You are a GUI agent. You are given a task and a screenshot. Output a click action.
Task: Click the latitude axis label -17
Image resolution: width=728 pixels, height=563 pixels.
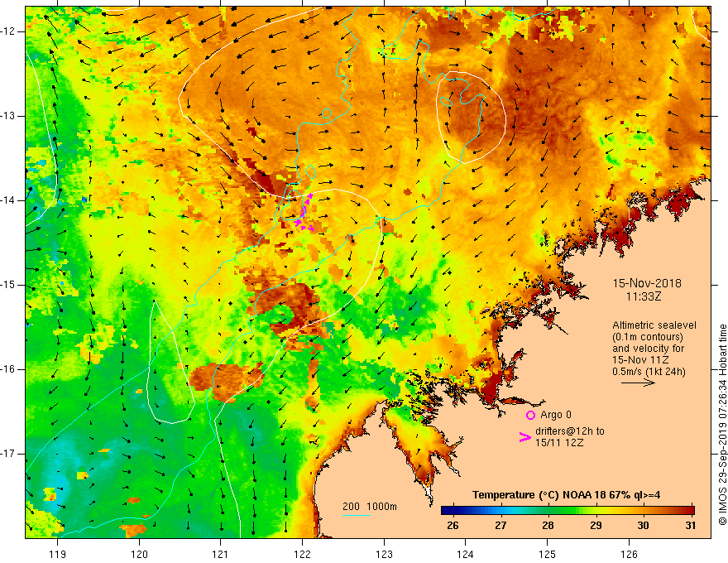9,454
